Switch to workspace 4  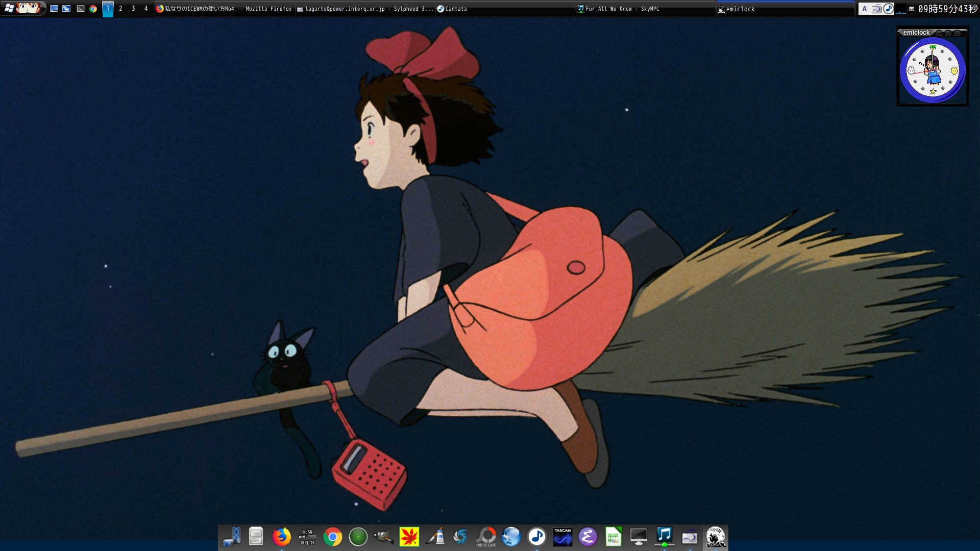pyautogui.click(x=146, y=9)
